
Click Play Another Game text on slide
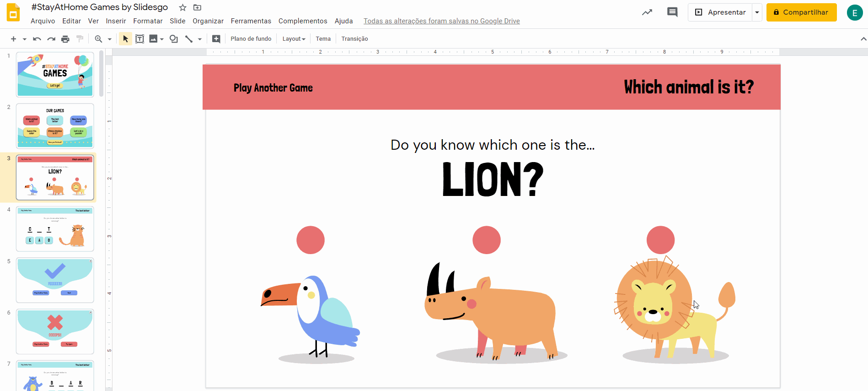tap(273, 87)
